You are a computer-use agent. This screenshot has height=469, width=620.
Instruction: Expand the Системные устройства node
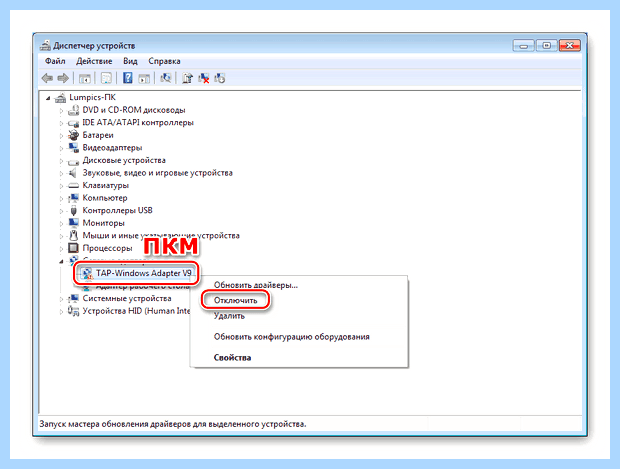coord(61,299)
